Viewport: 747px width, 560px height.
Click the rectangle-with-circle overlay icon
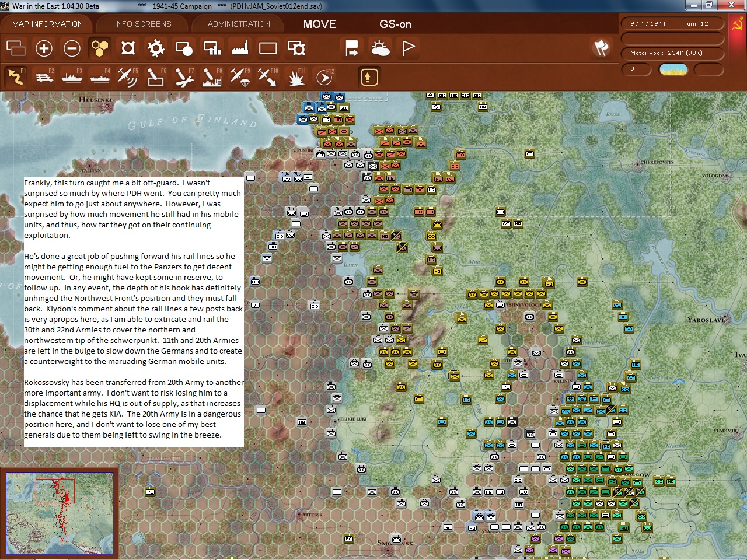tap(184, 48)
